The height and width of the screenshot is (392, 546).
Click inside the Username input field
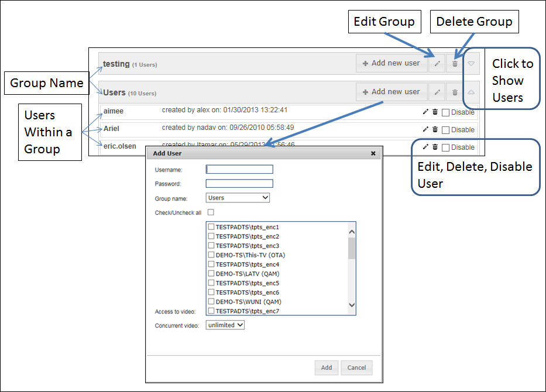click(238, 169)
